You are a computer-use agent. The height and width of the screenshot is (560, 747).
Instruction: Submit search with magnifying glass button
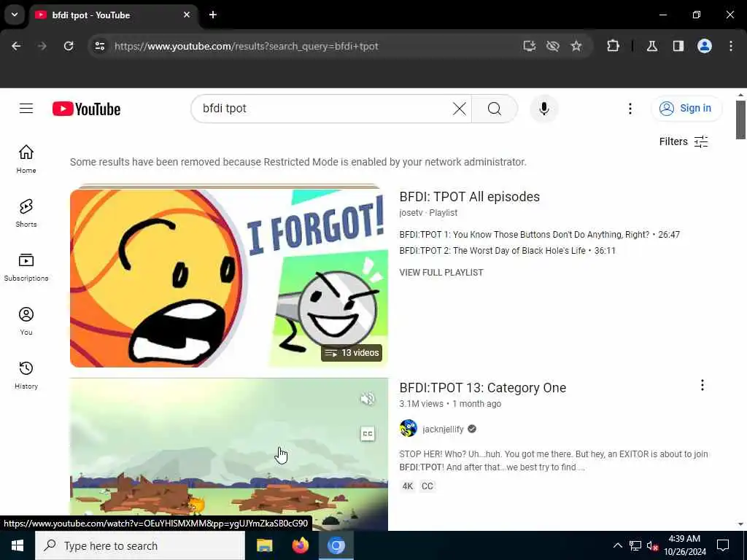495,109
